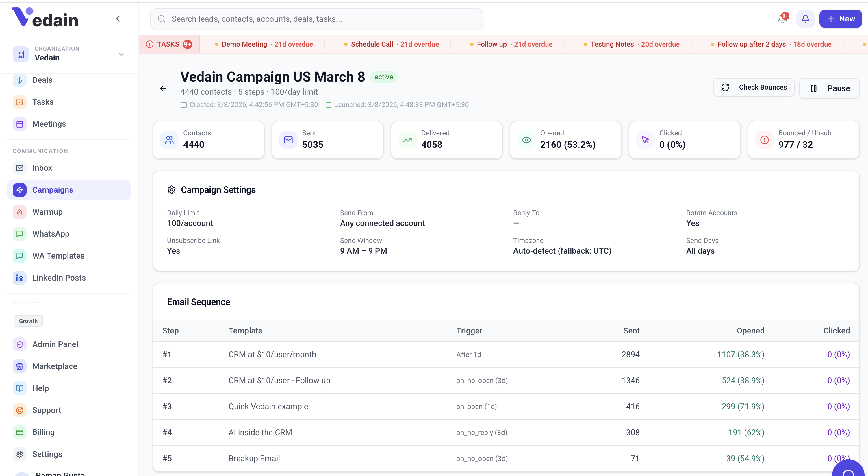Click the Check Bounces button

coord(754,87)
